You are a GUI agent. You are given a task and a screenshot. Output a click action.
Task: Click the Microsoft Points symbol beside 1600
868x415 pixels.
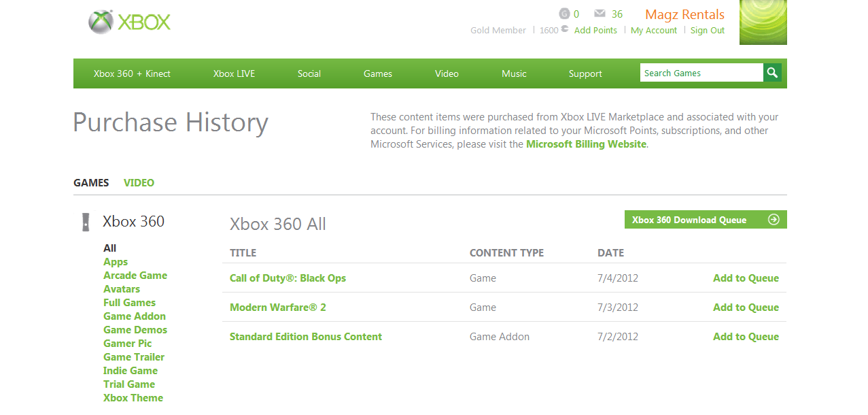tap(565, 29)
